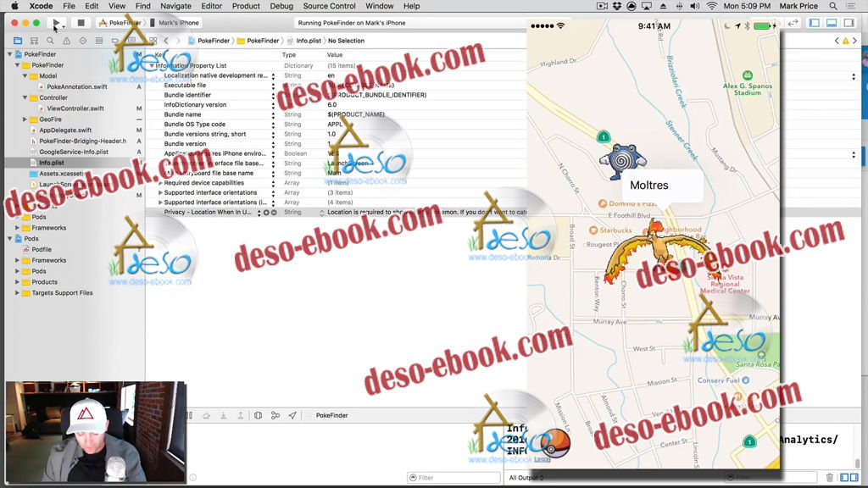Click the trash icon to clear console
Viewport: 868px width, 488px height.
830,478
